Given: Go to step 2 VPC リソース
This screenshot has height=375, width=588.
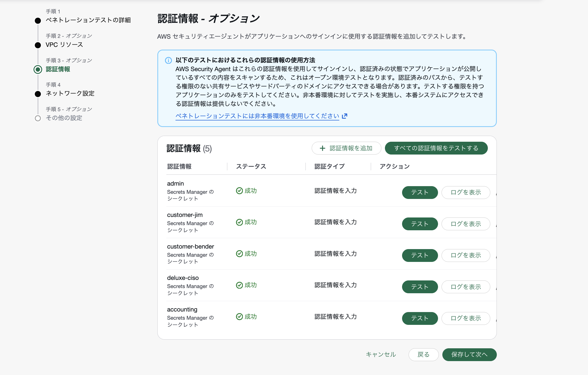Looking at the screenshot, I should pyautogui.click(x=64, y=45).
